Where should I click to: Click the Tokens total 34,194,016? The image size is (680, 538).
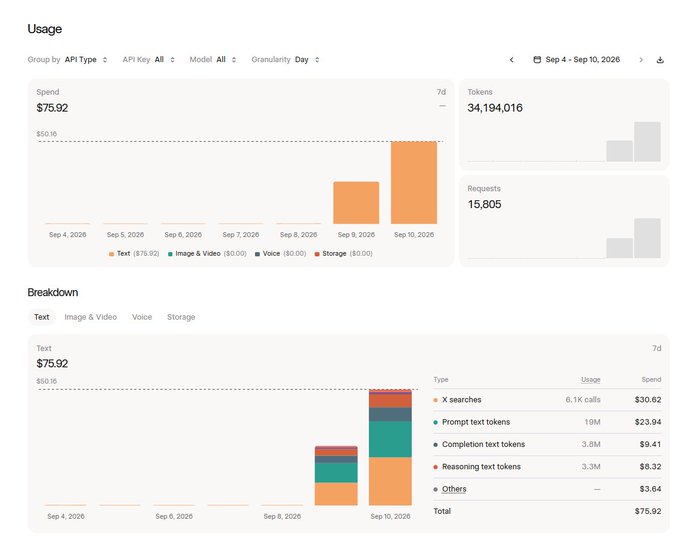tap(495, 108)
